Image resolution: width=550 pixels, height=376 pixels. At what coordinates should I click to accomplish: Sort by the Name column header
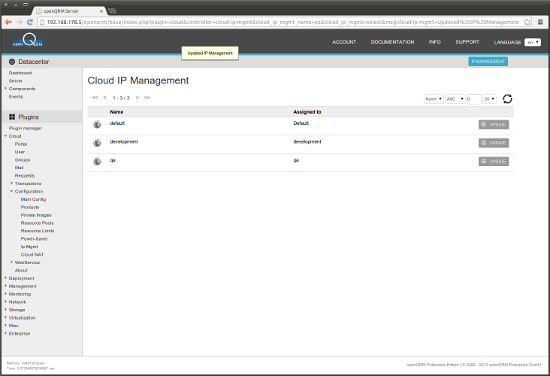point(116,112)
